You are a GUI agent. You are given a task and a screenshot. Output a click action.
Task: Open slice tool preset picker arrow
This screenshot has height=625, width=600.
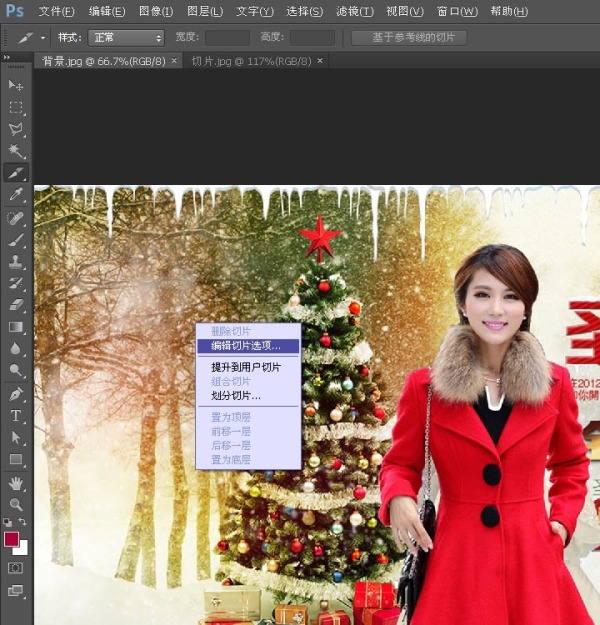[x=43, y=38]
